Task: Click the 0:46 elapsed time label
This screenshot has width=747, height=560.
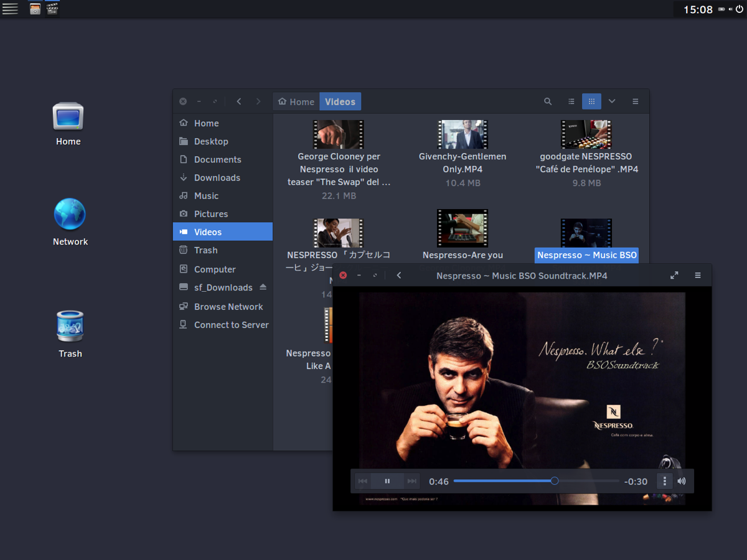Action: pyautogui.click(x=439, y=481)
